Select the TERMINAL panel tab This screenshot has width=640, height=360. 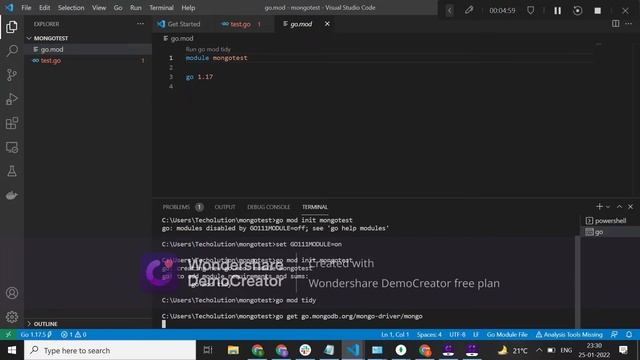(x=315, y=207)
